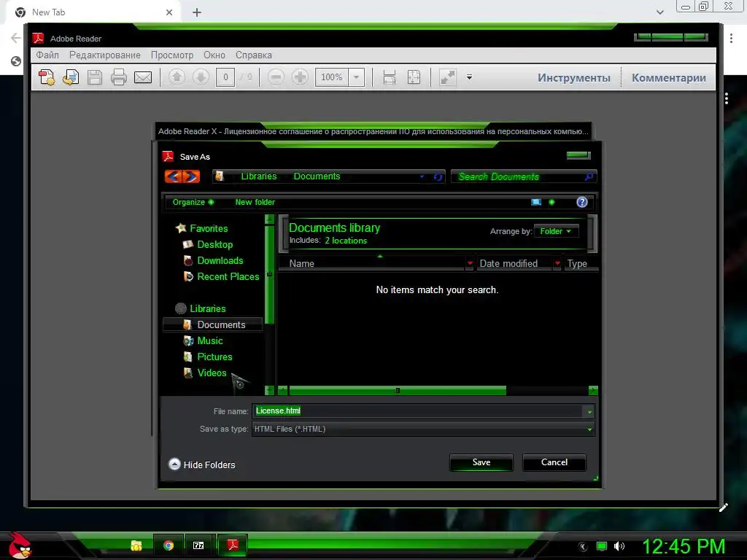Click the Save floppy disk toolbar icon

[95, 77]
